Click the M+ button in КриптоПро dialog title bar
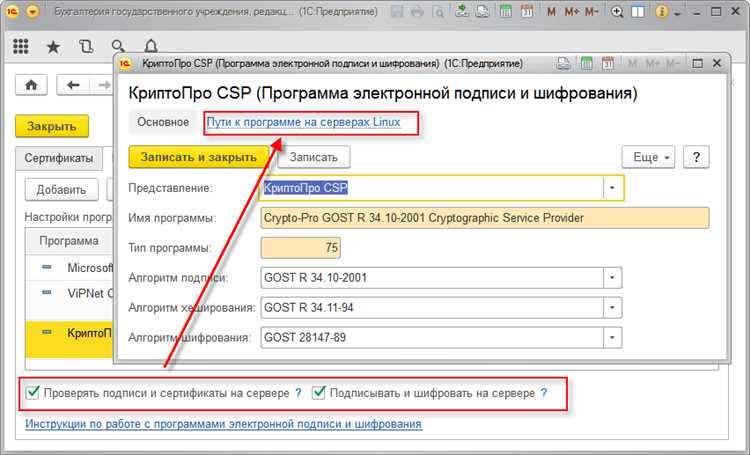750x455 pixels. coord(652,63)
